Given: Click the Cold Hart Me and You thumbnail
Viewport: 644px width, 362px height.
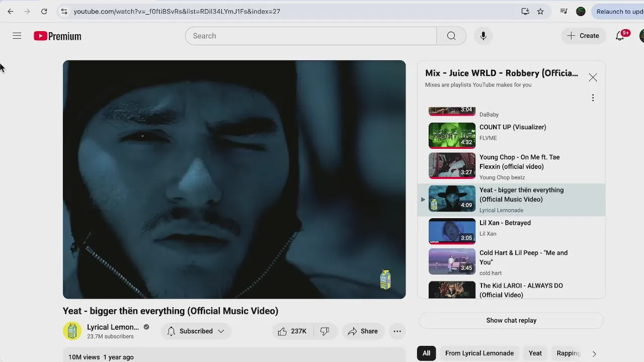Looking at the screenshot, I should 452,261.
